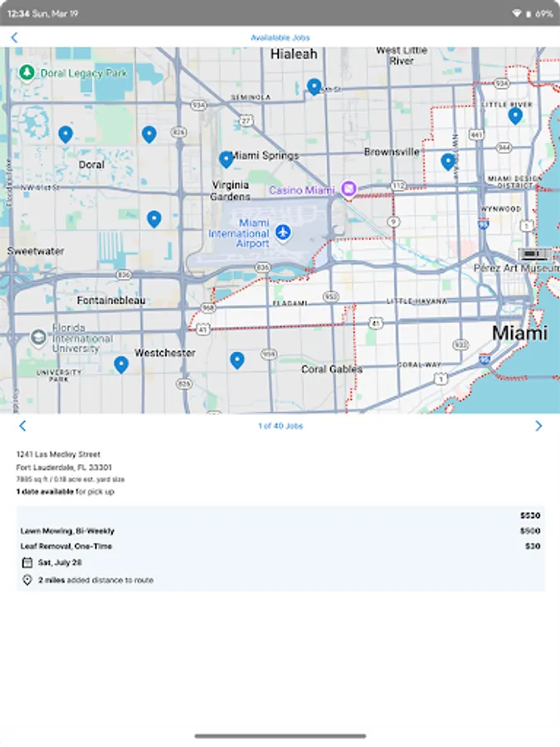560x747 pixels.
Task: Tap the Fontainebleau map label
Action: pyautogui.click(x=111, y=300)
